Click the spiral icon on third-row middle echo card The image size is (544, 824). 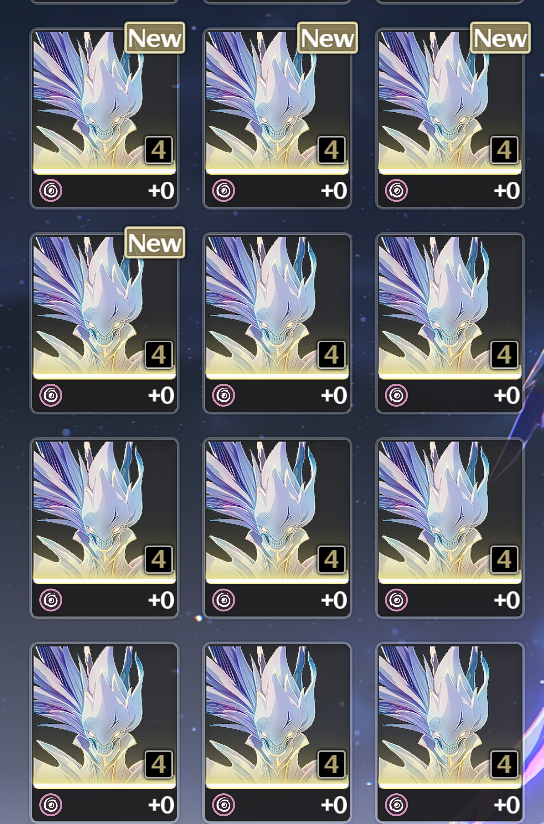click(x=223, y=600)
